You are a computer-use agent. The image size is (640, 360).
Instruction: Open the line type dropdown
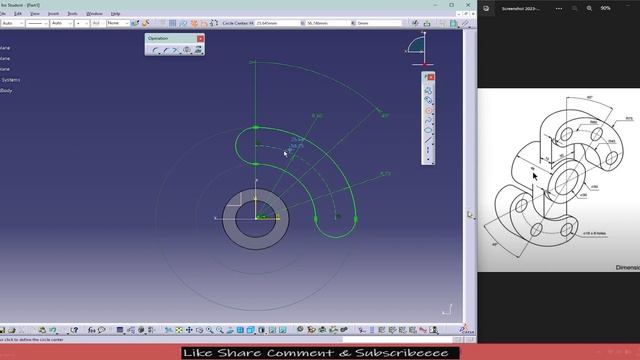coord(38,23)
